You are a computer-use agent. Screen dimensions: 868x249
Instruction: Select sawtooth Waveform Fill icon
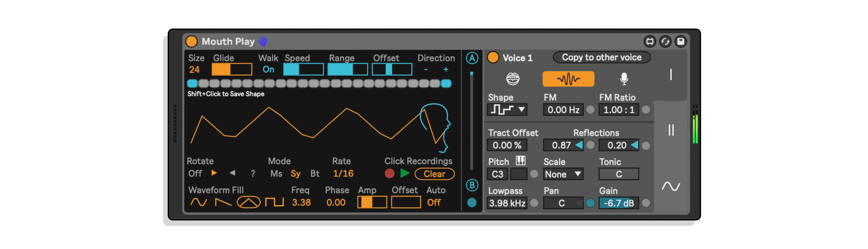tap(223, 202)
